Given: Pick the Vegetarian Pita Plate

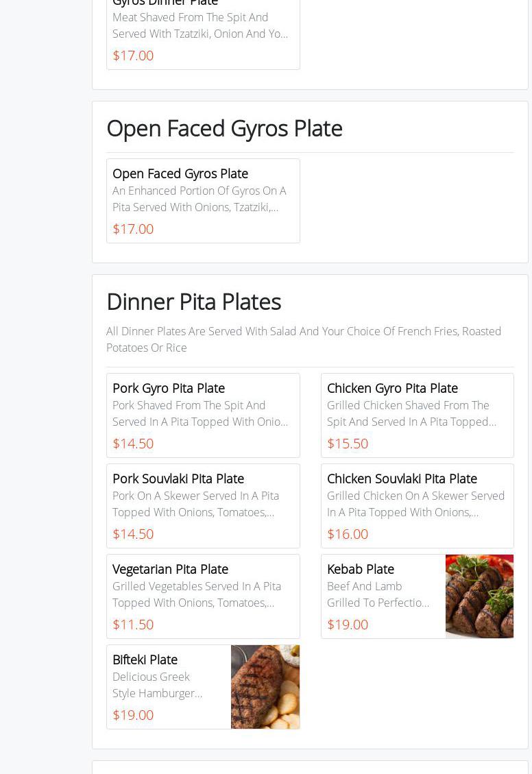Looking at the screenshot, I should click(x=204, y=596).
